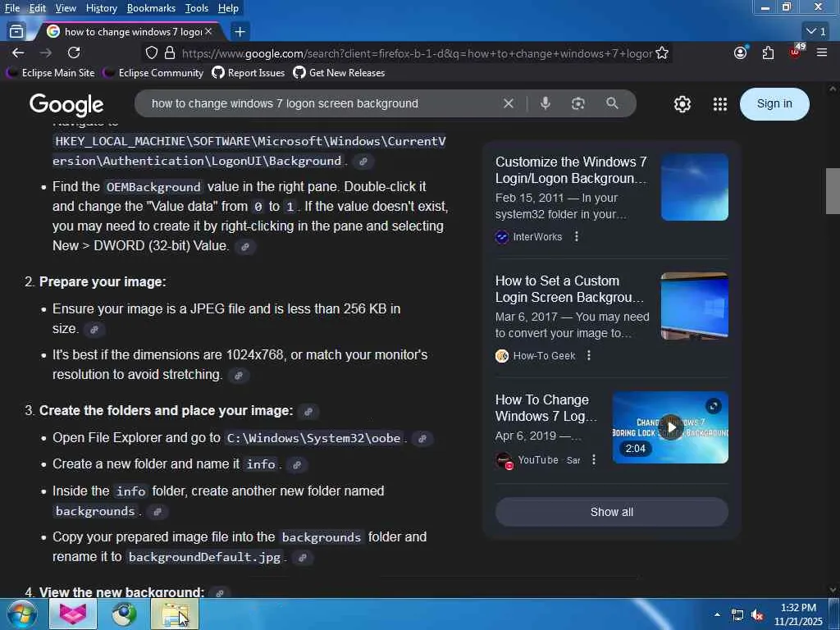Open Firefox application hamburger menu
Image resolution: width=840 pixels, height=630 pixels.
point(822,52)
